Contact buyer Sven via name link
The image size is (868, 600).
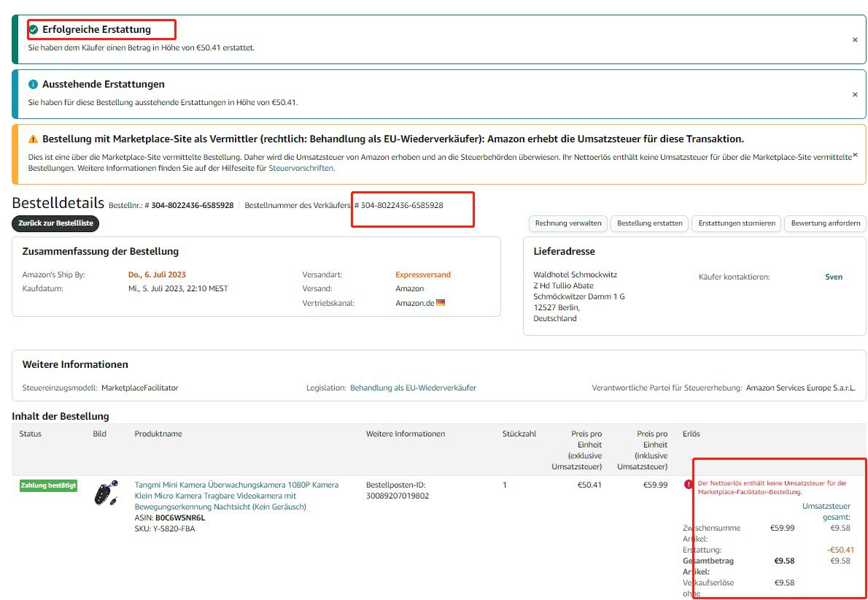(833, 277)
